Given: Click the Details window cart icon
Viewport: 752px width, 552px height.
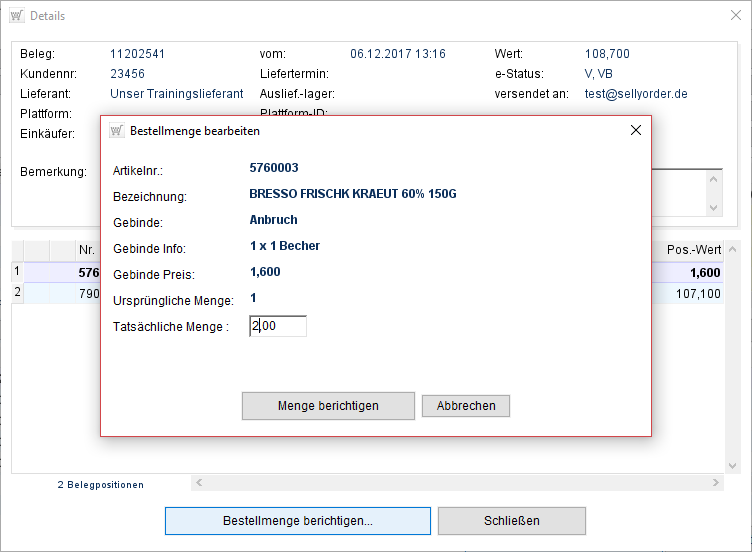Looking at the screenshot, I should click(17, 16).
